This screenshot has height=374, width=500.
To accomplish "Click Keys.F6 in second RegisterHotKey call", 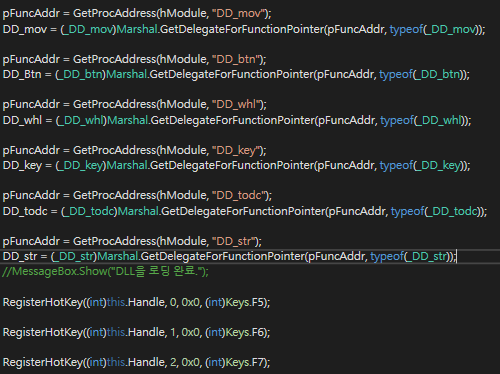I will pyautogui.click(x=245, y=332).
